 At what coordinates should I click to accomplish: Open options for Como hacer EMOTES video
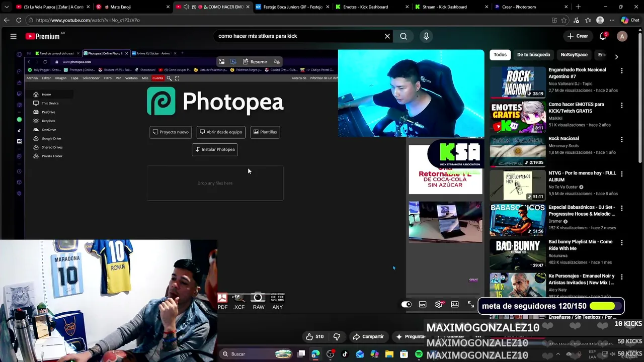click(x=622, y=106)
